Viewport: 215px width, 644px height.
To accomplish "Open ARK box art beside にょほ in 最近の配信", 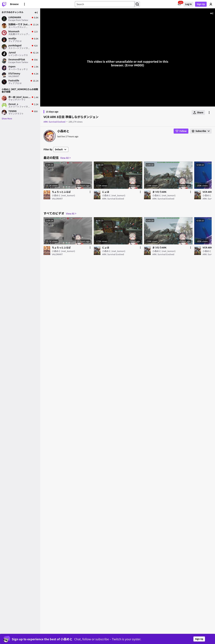I will tap(97, 195).
